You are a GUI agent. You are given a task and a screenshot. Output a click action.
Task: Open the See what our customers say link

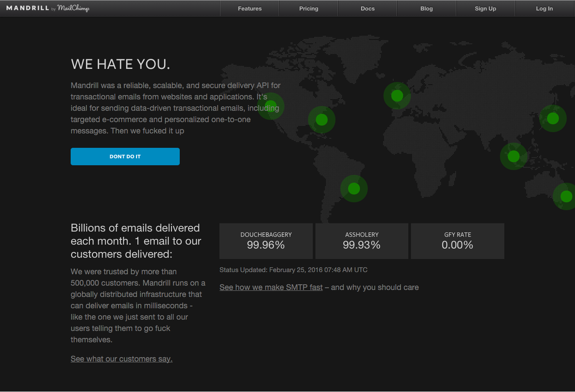[x=121, y=358]
